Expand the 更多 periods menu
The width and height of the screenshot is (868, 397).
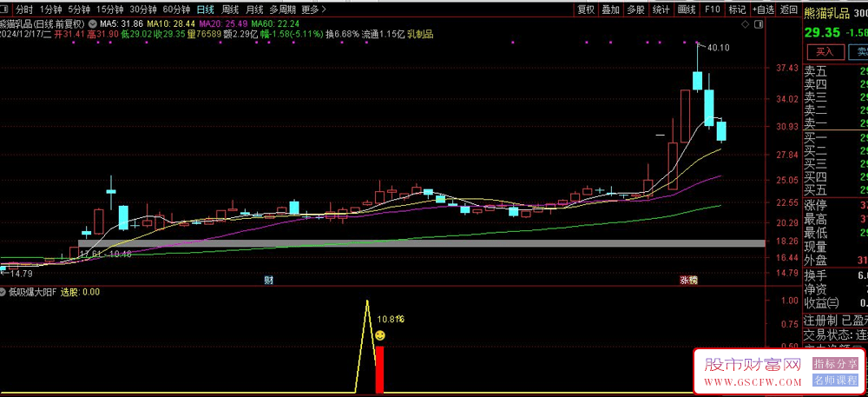(x=314, y=10)
